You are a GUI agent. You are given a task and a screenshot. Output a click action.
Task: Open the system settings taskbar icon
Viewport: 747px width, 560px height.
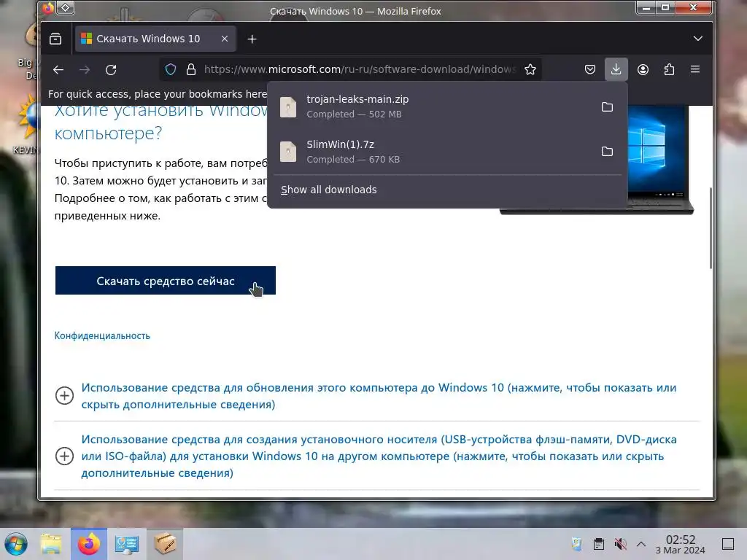pyautogui.click(x=127, y=544)
